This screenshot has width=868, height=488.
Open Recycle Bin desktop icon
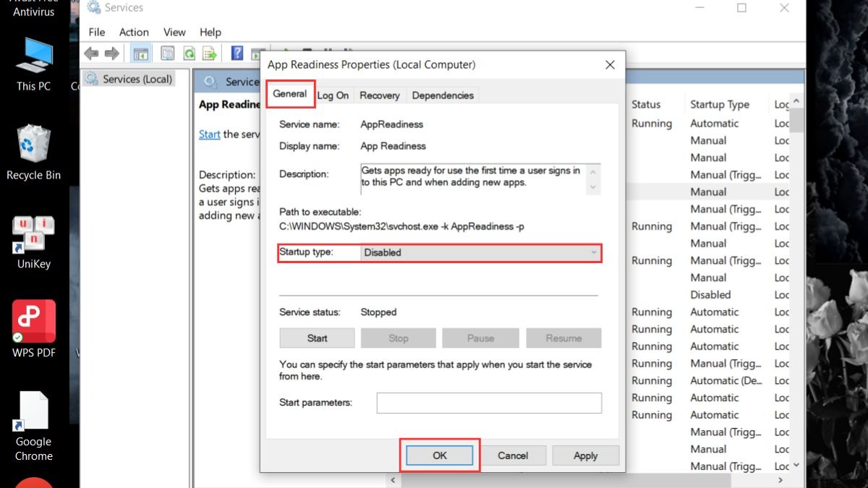tap(34, 152)
